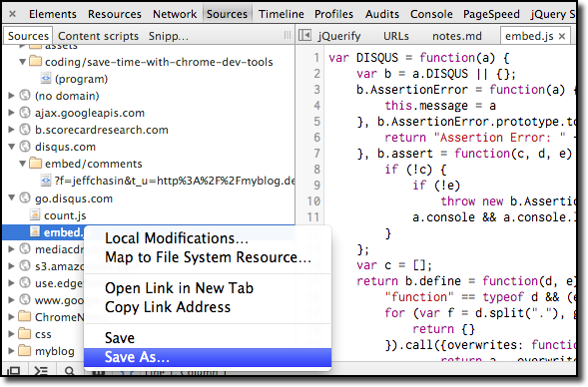Expand the www.goo domain node
588x387 pixels.
coord(11,299)
